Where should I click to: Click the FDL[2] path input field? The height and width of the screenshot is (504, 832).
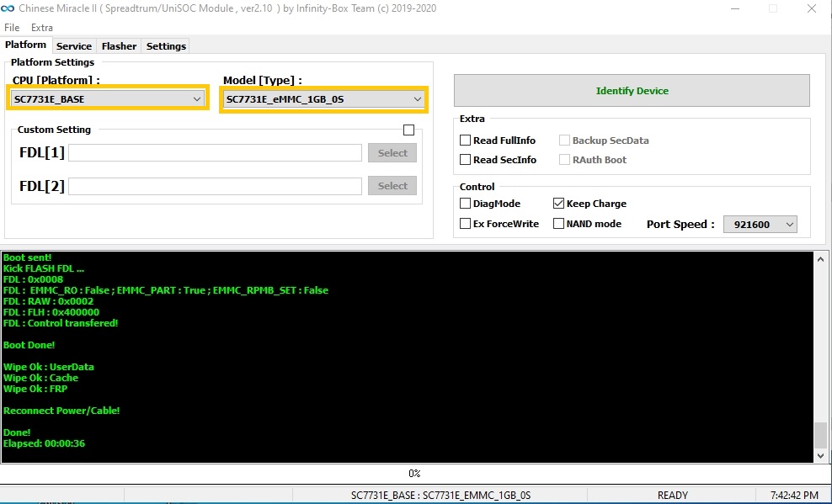click(215, 186)
